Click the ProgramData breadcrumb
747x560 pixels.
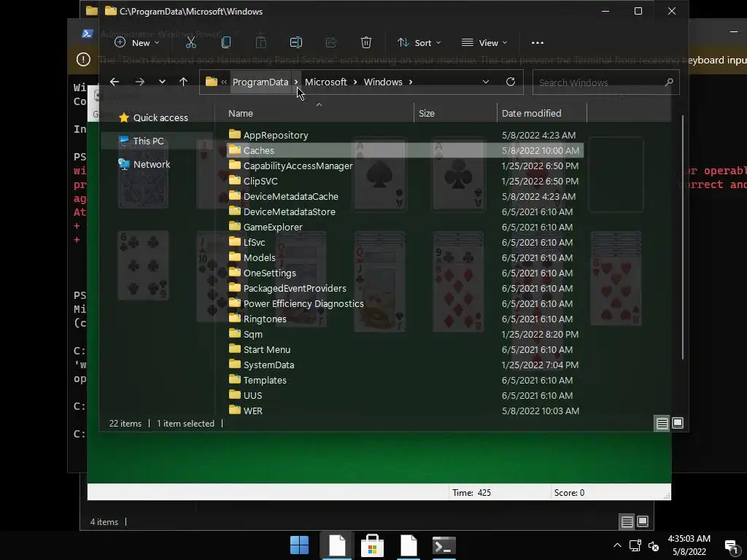pos(260,82)
